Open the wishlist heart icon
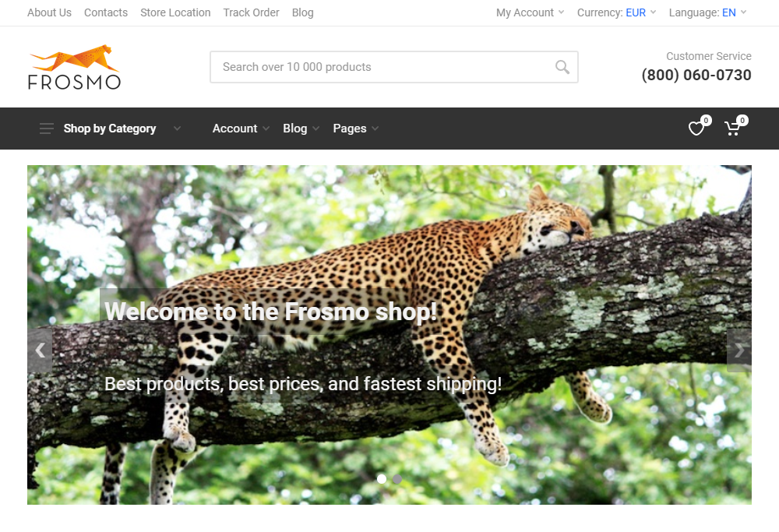779x532 pixels. pos(696,129)
